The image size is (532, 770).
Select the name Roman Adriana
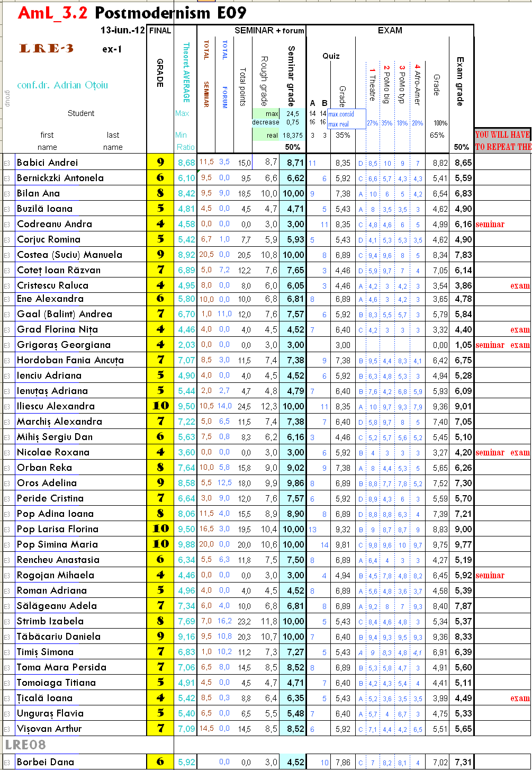tap(52, 590)
